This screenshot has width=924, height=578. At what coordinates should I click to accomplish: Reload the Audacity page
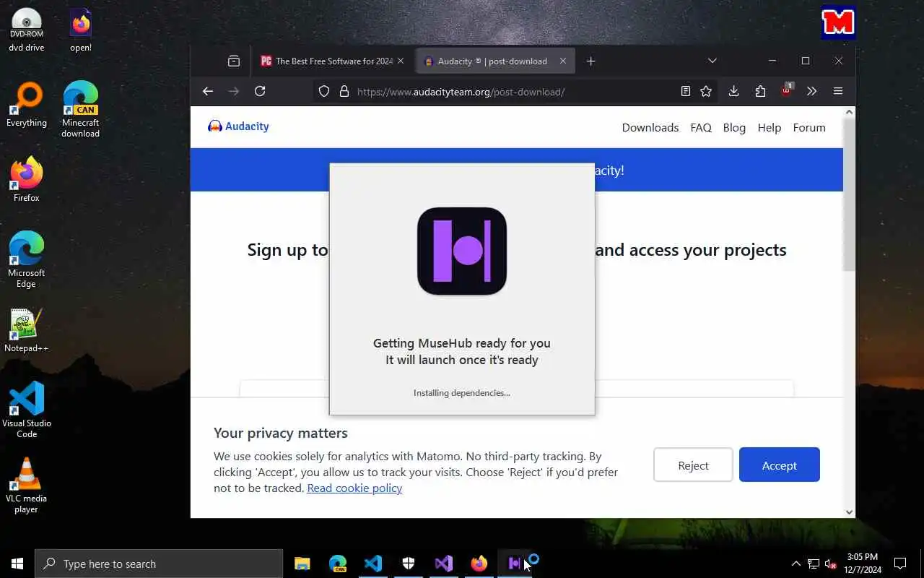(260, 91)
